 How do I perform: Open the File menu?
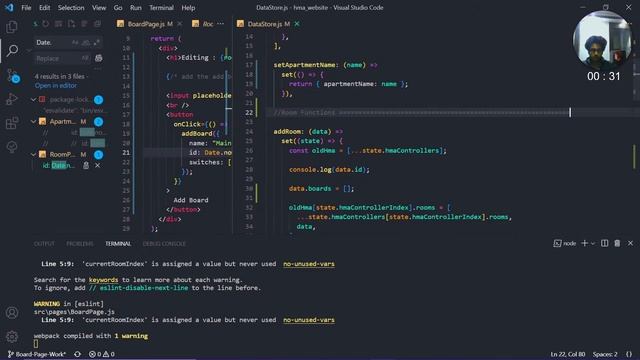tap(26, 7)
